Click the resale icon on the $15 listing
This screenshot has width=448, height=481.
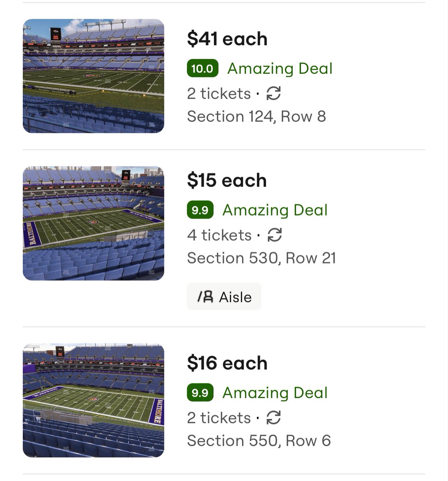274,235
